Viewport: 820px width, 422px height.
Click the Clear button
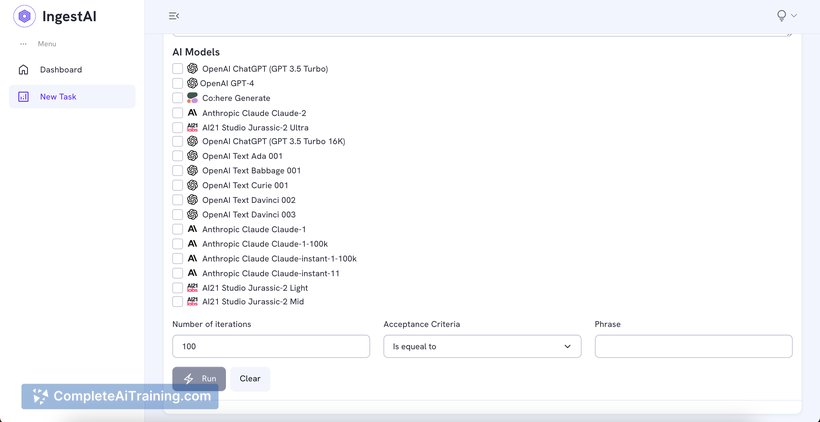pyautogui.click(x=250, y=379)
